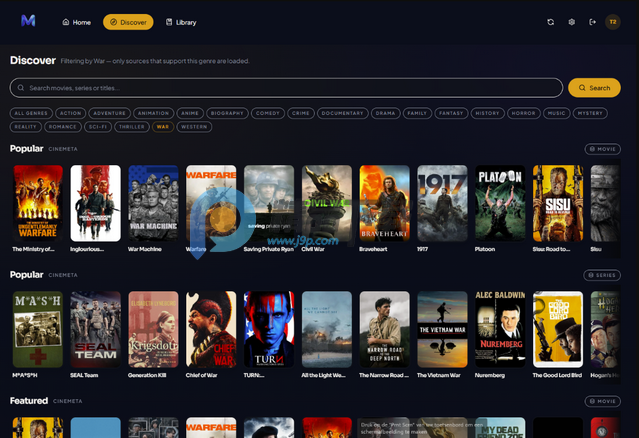
Task: Choose the Drama genre chip
Action: (386, 113)
